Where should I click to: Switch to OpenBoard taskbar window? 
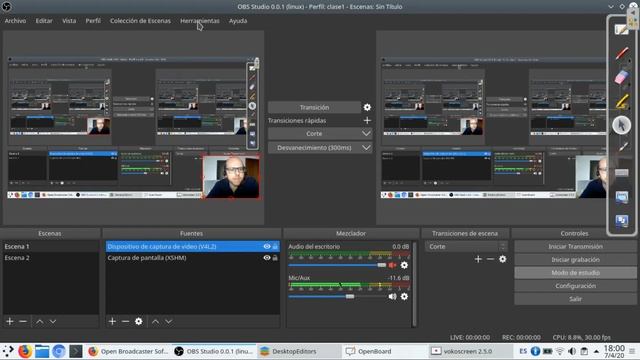point(384,351)
